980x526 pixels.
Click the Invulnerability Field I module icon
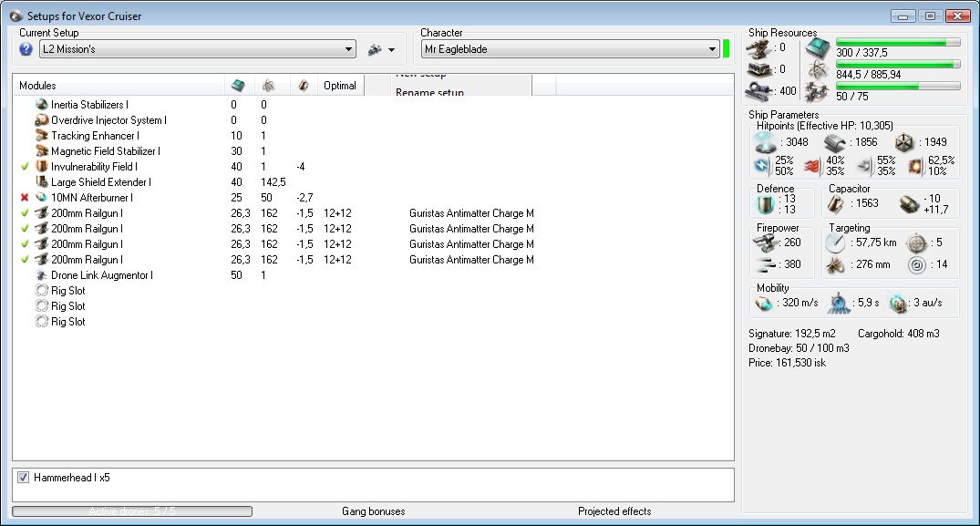(x=42, y=167)
